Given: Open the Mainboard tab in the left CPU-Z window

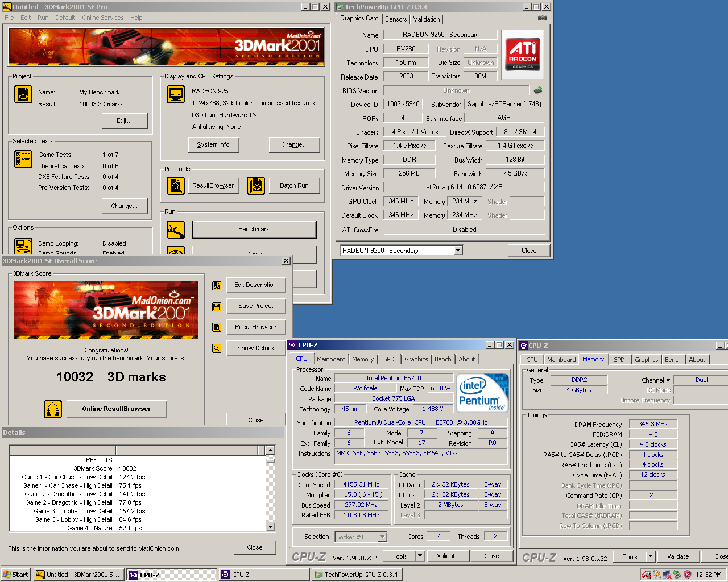Looking at the screenshot, I should click(331, 359).
